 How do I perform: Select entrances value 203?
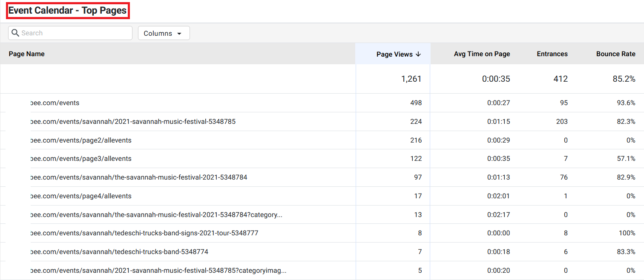(562, 122)
